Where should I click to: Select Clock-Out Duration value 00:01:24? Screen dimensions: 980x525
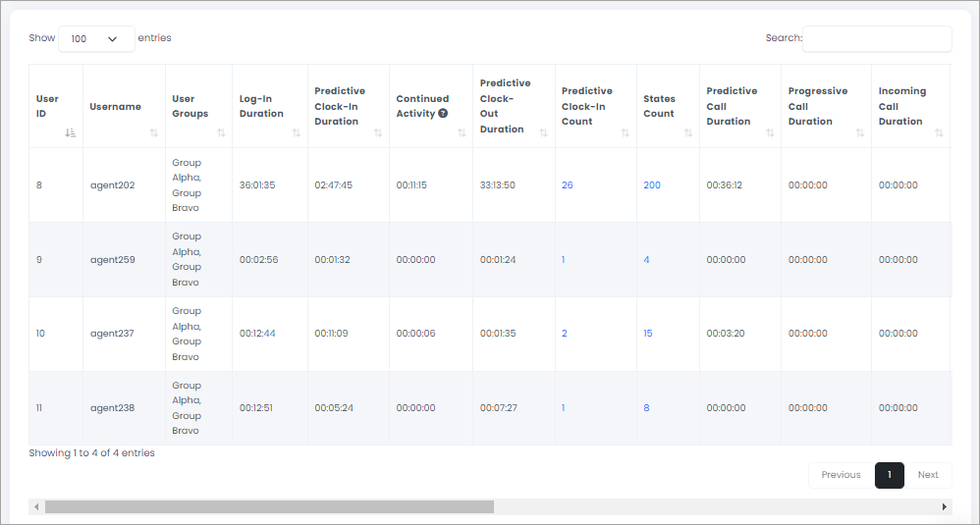pos(498,260)
